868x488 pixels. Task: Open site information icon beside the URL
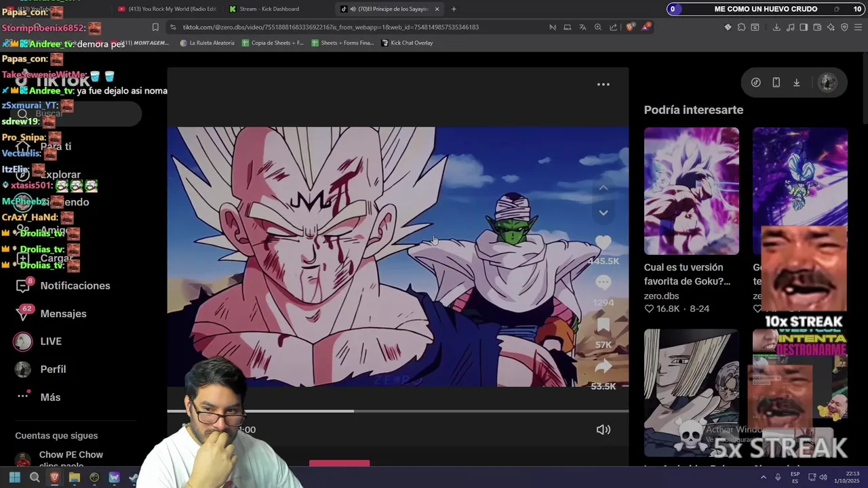pos(173,27)
